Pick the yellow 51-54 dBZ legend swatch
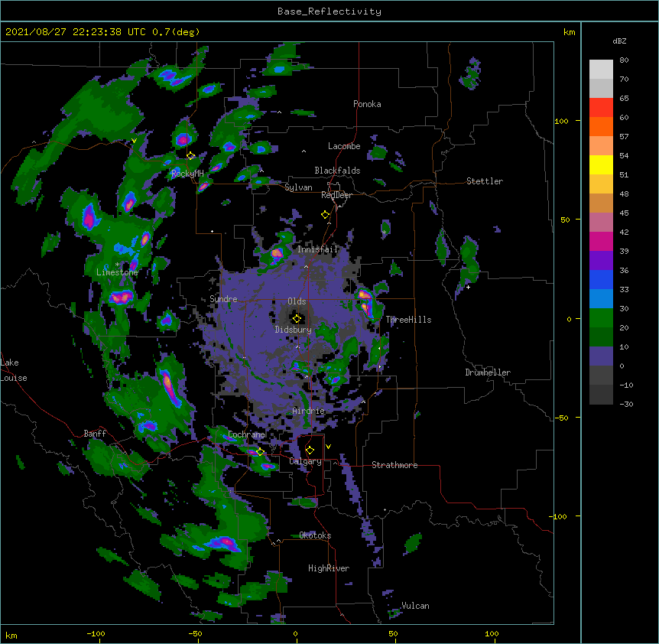Viewport: 659px width, 644px height. [601, 164]
